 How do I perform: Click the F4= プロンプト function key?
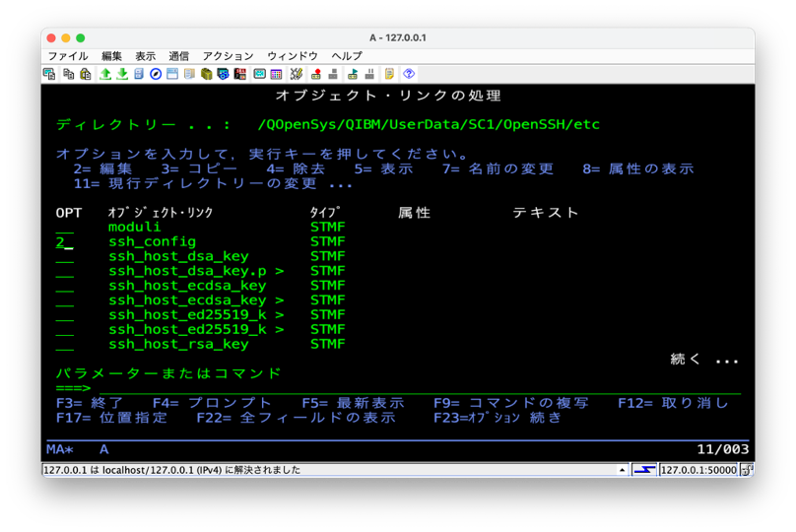click(212, 403)
